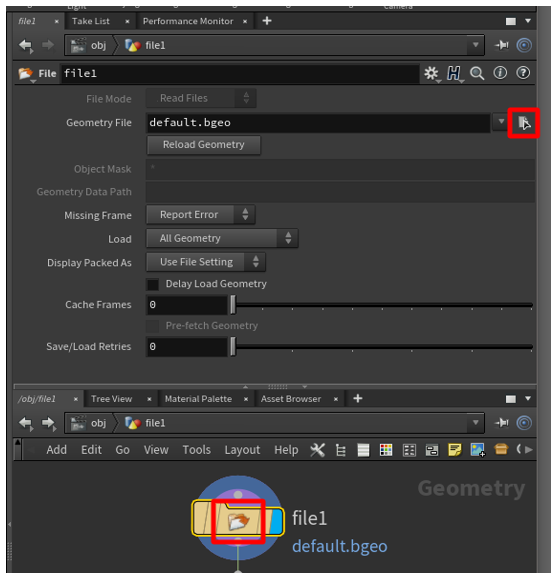Open the color palette icon
This screenshot has width=555, height=575.
click(386, 450)
